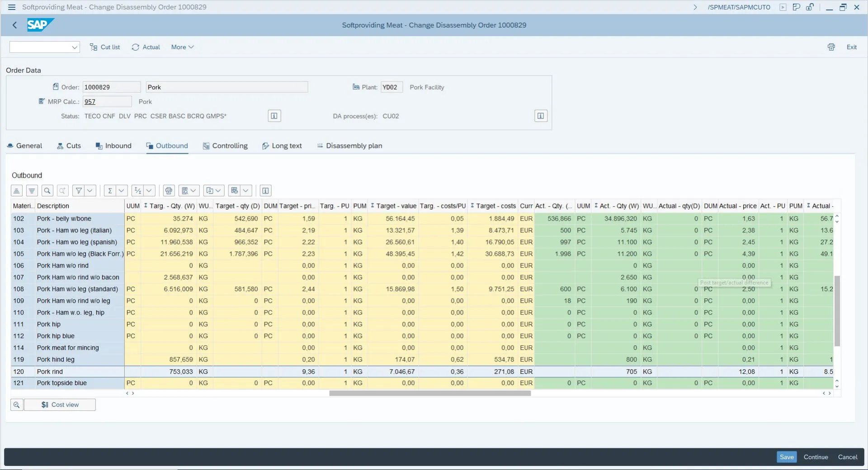The width and height of the screenshot is (868, 470).
Task: Select the Pork - belly w/bone row
Action: (422, 219)
